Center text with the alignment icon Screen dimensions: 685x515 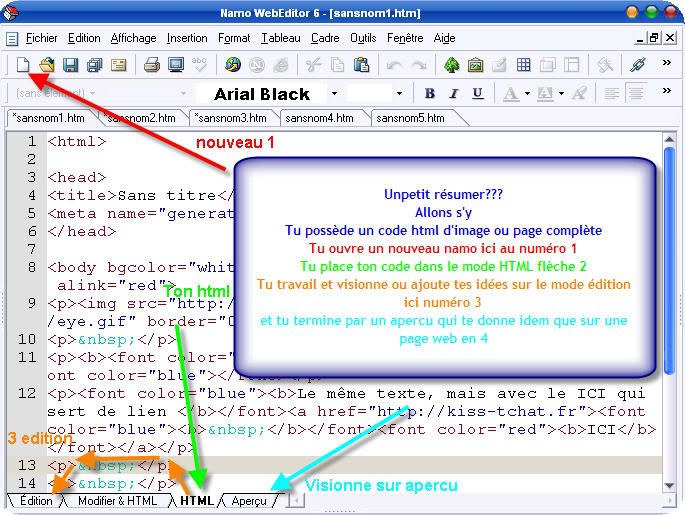coord(636,93)
